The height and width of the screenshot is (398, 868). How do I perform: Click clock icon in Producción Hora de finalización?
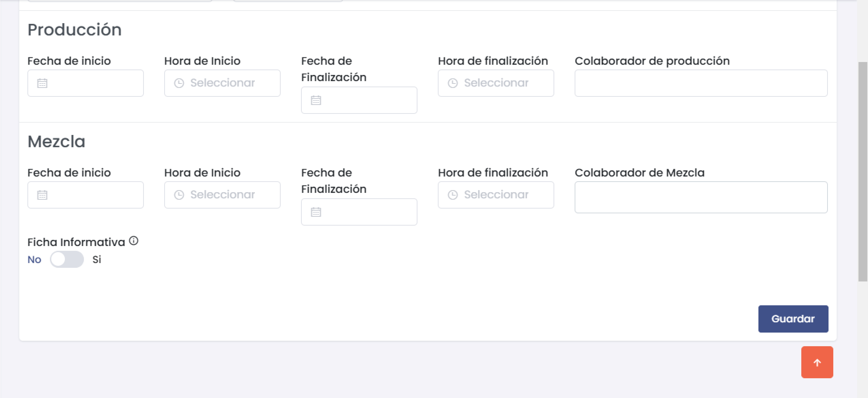pyautogui.click(x=453, y=83)
